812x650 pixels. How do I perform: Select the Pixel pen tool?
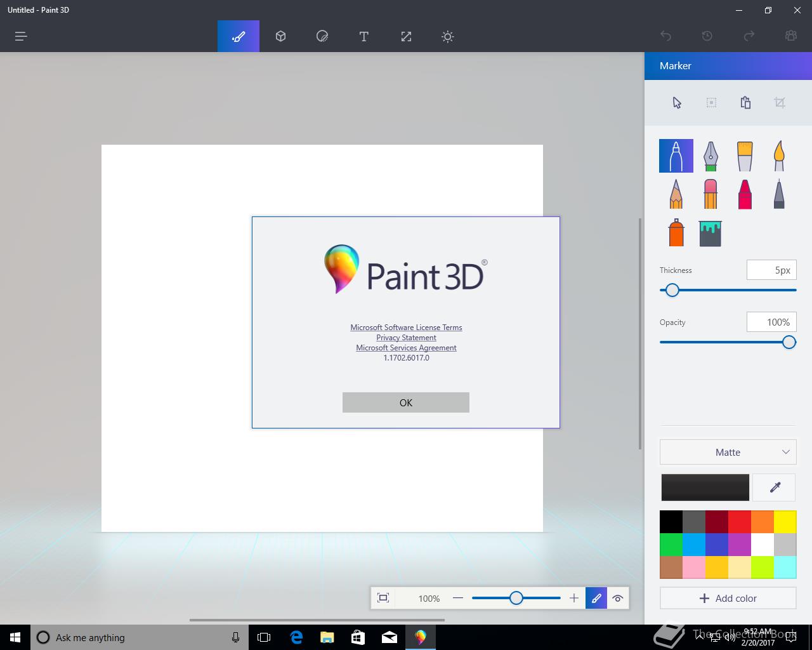[x=779, y=194]
